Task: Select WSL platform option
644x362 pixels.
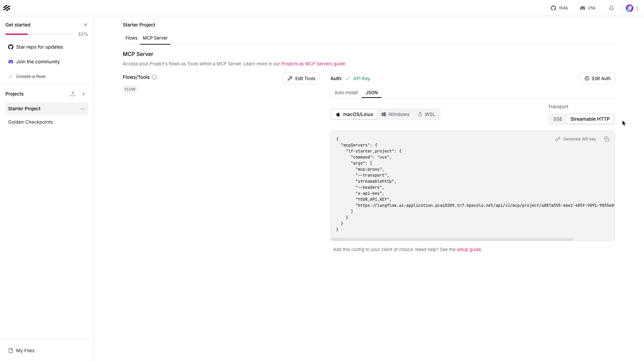Action: [x=426, y=114]
